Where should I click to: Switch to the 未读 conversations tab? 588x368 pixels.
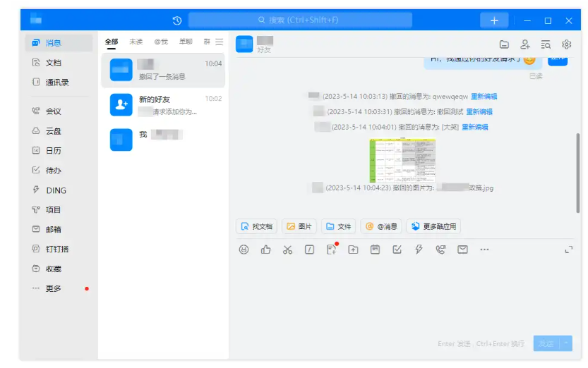click(x=136, y=42)
